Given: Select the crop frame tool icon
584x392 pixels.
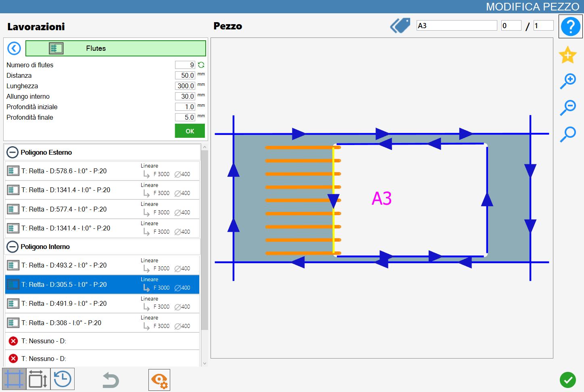Looking at the screenshot, I should click(x=14, y=379).
